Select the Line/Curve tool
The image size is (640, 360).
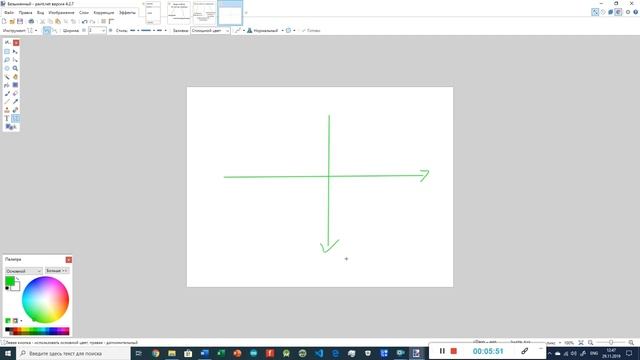(15, 118)
